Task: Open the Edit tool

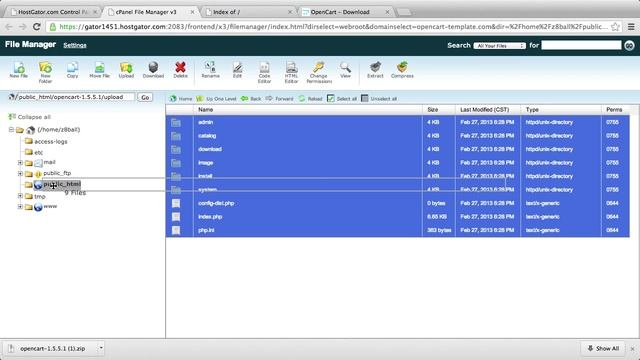Action: click(x=237, y=70)
